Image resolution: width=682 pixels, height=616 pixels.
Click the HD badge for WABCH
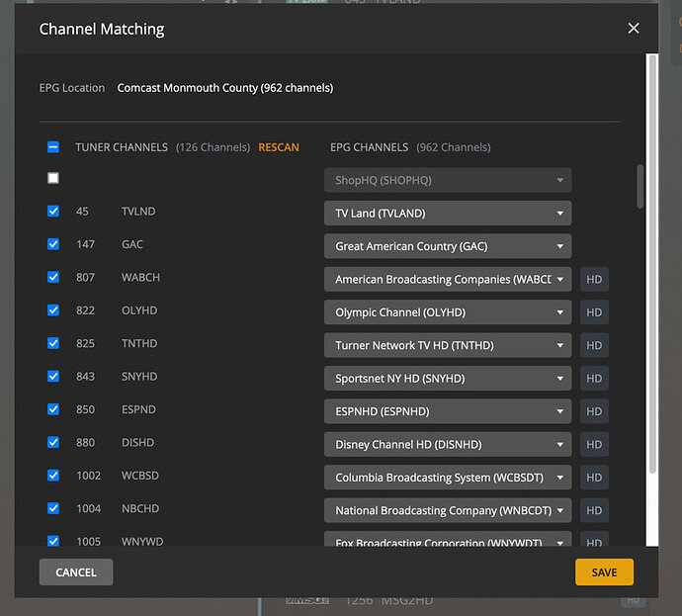click(x=594, y=280)
